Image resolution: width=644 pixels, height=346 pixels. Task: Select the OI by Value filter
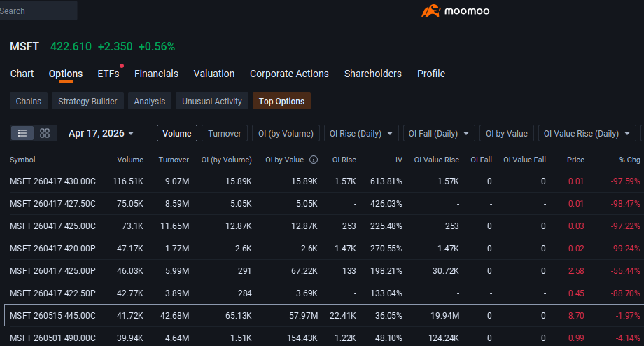tap(506, 134)
